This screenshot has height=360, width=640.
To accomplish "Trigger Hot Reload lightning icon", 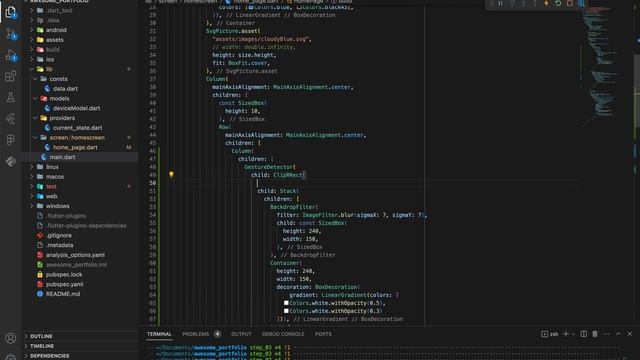I will tap(546, 3).
